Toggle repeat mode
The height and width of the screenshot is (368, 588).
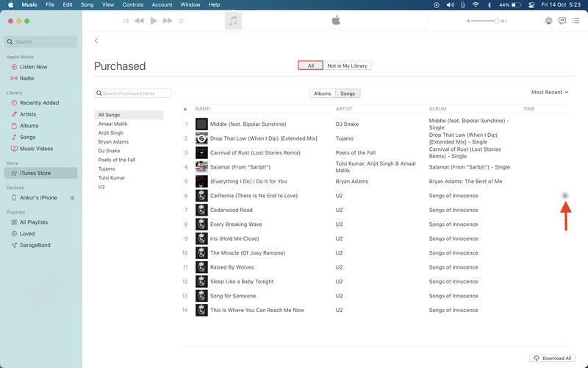(x=182, y=21)
